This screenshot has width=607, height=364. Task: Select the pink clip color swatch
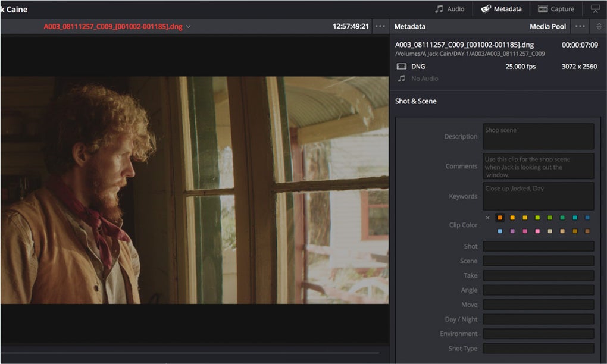click(x=525, y=231)
